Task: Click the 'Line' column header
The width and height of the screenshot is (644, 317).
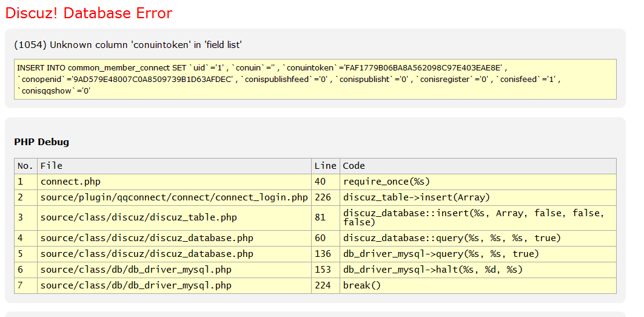Action: pos(326,166)
